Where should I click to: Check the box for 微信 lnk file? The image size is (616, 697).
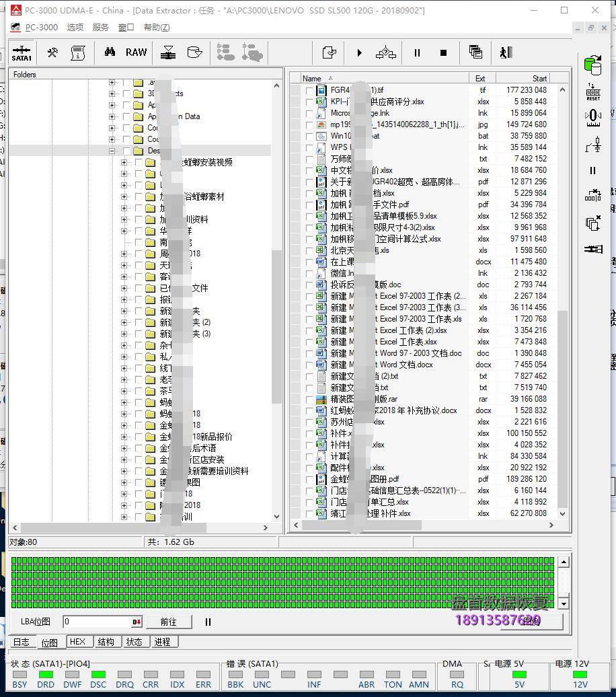tap(309, 273)
